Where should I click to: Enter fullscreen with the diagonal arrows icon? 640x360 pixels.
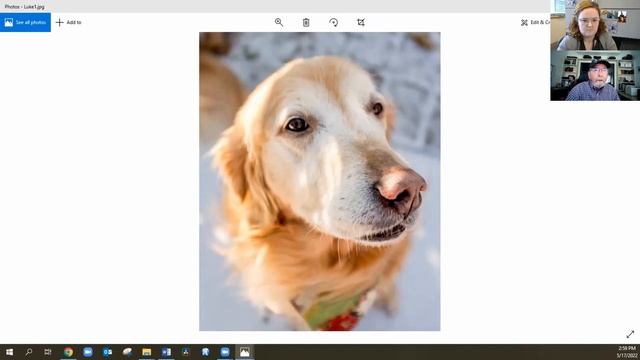click(630, 334)
